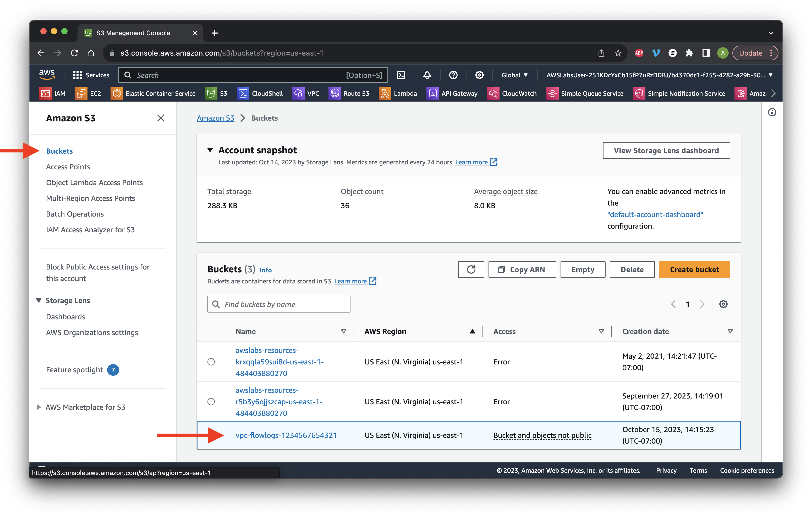Open IAM Access Analyzer for S3
812x517 pixels.
click(90, 230)
